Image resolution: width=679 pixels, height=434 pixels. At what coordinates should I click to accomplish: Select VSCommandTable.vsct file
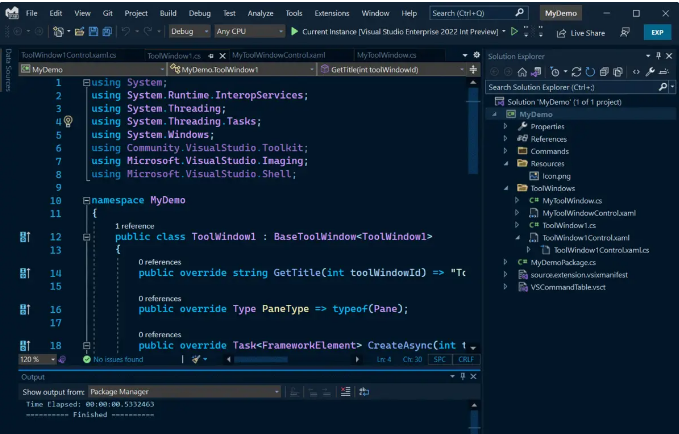[x=568, y=287]
